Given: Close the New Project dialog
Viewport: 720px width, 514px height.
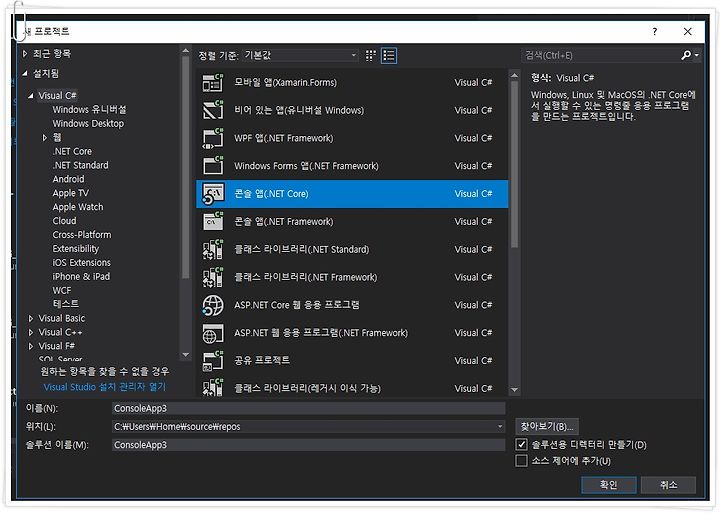Looking at the screenshot, I should click(x=687, y=31).
